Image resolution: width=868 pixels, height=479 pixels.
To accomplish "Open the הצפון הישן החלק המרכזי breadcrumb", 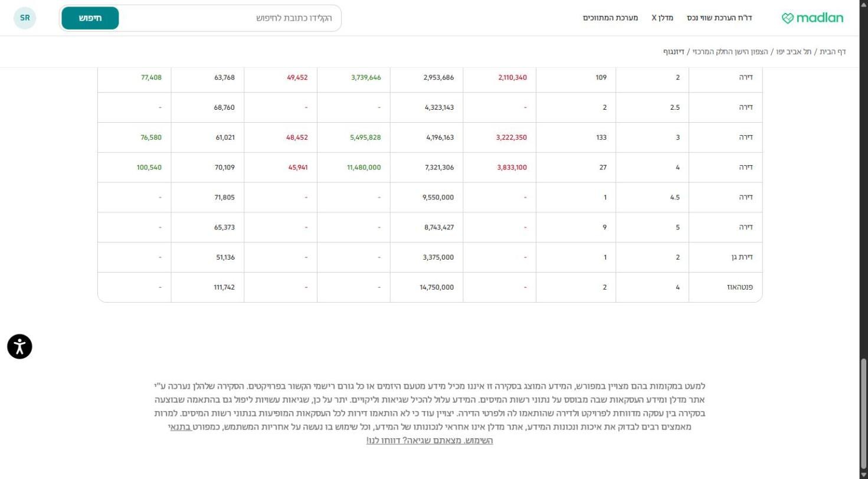I will coord(729,52).
